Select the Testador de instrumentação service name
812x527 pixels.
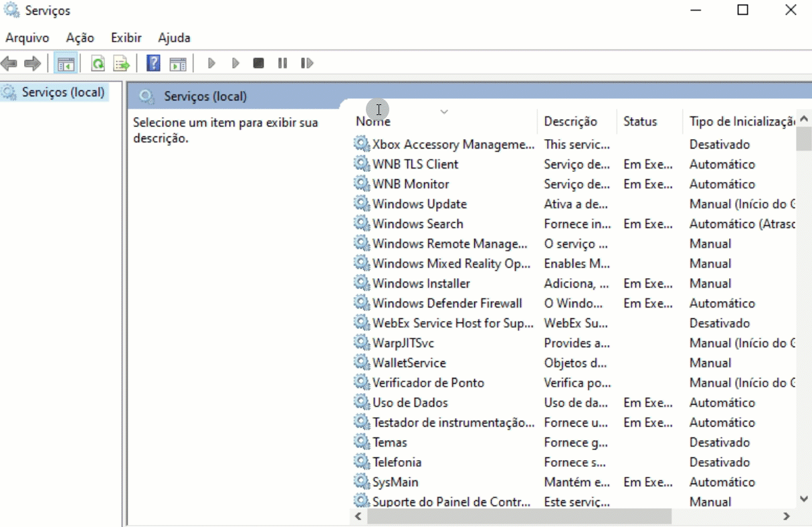453,423
